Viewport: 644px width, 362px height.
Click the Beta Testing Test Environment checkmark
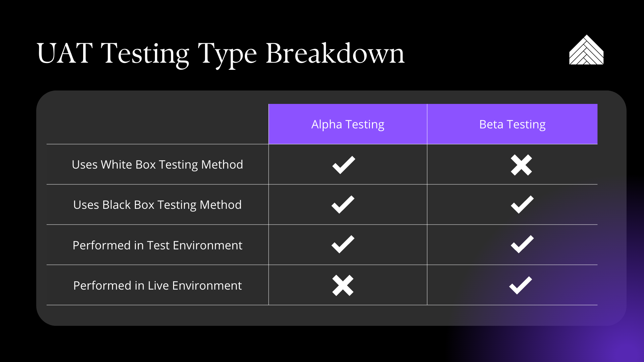[522, 244]
